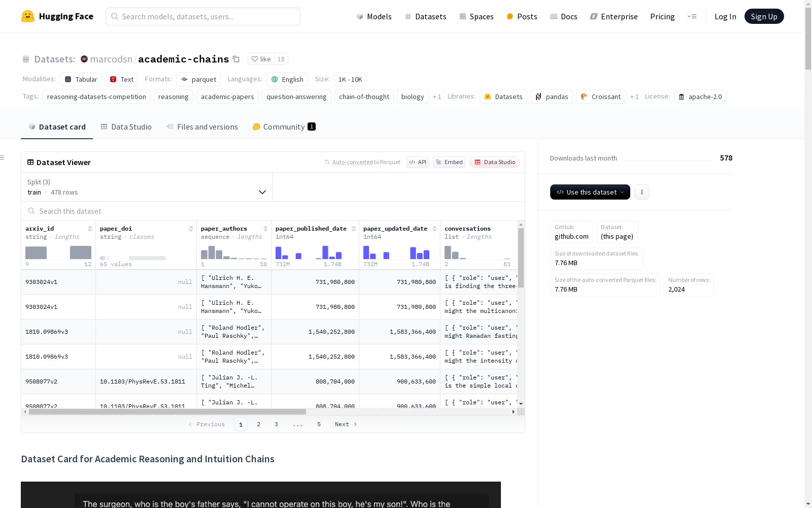Image resolution: width=812 pixels, height=508 pixels.
Task: Sort the paper_doi column
Action: tap(191, 229)
